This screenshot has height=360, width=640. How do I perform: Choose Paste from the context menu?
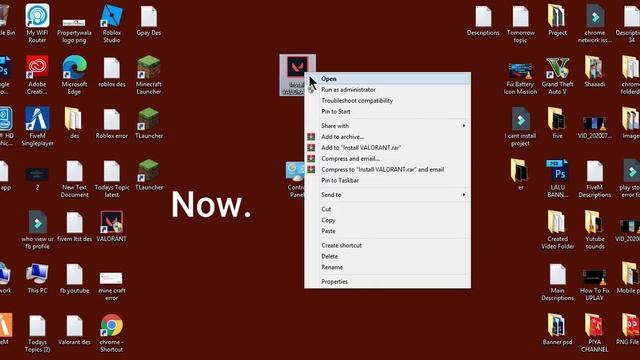387,231
